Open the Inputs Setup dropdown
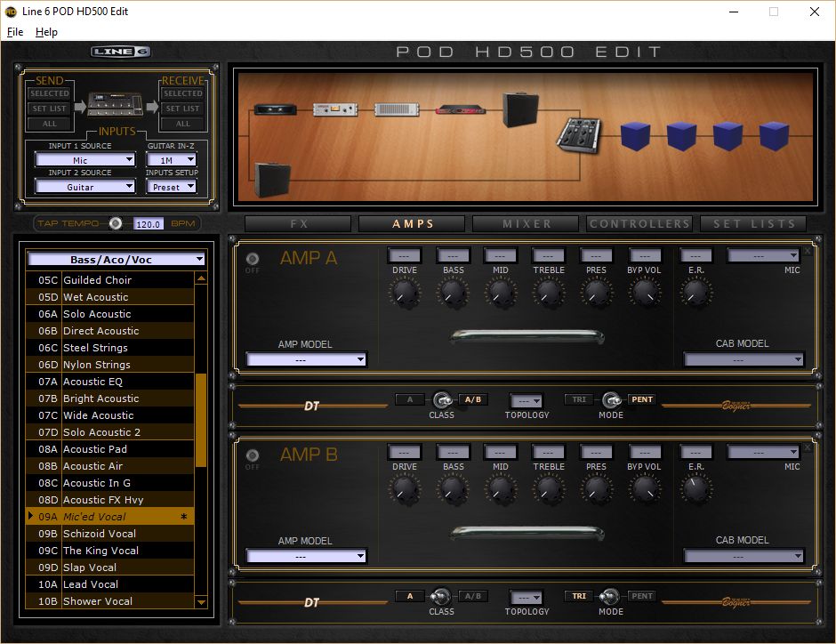836x644 pixels. (172, 187)
